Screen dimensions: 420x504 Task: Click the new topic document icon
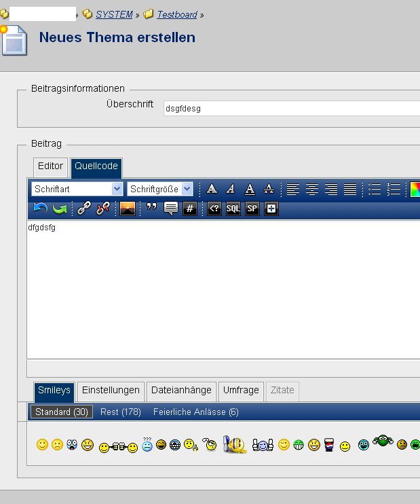[x=14, y=41]
